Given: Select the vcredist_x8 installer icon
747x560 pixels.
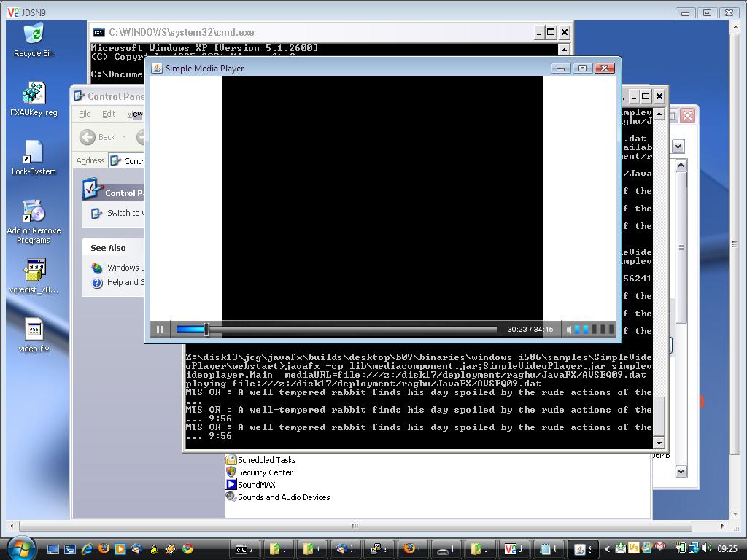Looking at the screenshot, I should 34,271.
